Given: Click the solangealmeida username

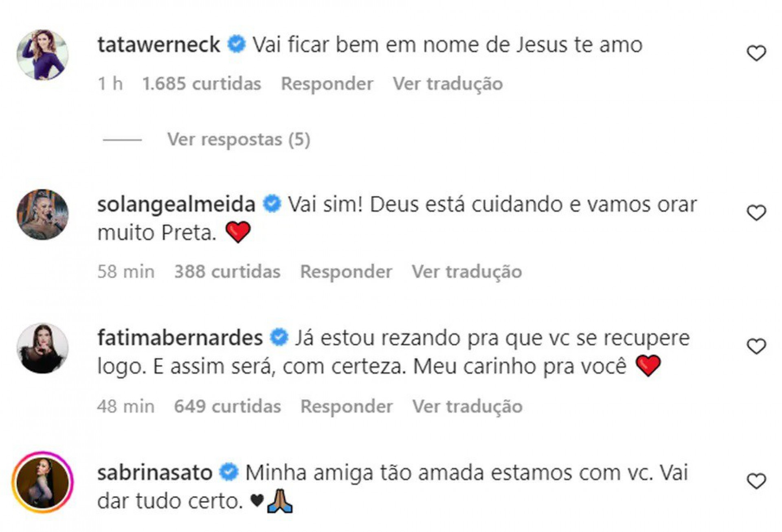Looking at the screenshot, I should pyautogui.click(x=176, y=204).
